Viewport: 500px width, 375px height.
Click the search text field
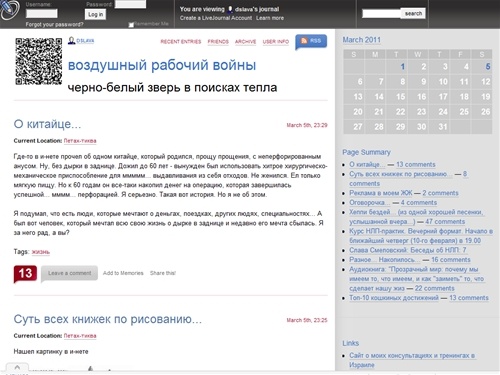point(381,14)
